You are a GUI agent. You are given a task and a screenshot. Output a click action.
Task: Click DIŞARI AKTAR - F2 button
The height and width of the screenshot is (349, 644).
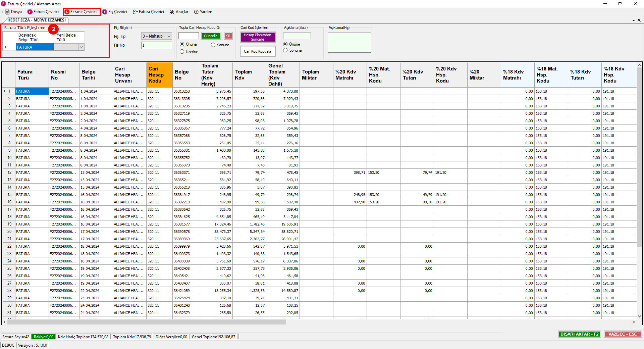(579, 334)
